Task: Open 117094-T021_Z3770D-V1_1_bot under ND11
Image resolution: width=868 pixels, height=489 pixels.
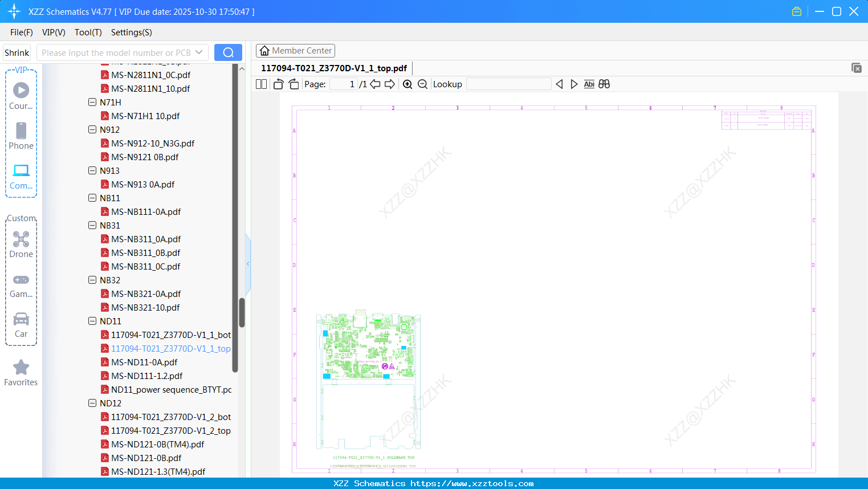Action: pos(166,335)
